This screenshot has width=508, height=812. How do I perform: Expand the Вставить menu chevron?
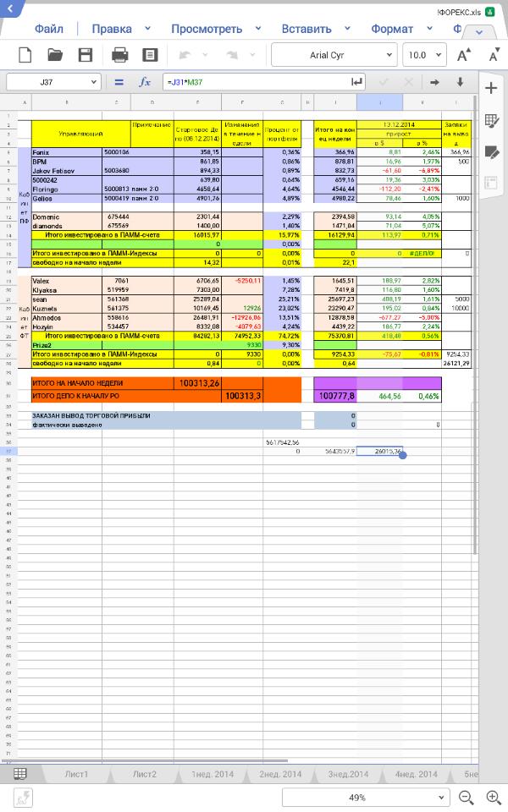pyautogui.click(x=347, y=29)
